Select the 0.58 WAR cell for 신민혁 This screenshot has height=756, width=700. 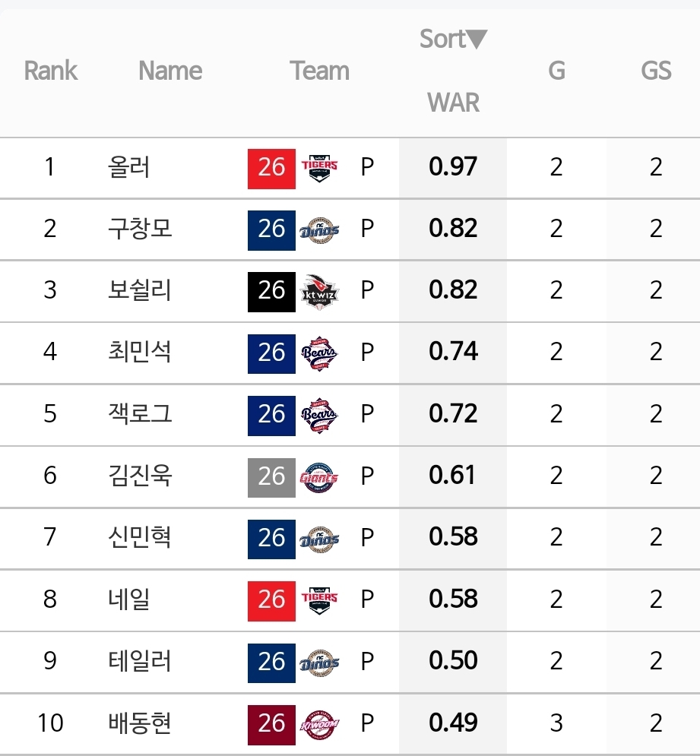(x=453, y=537)
